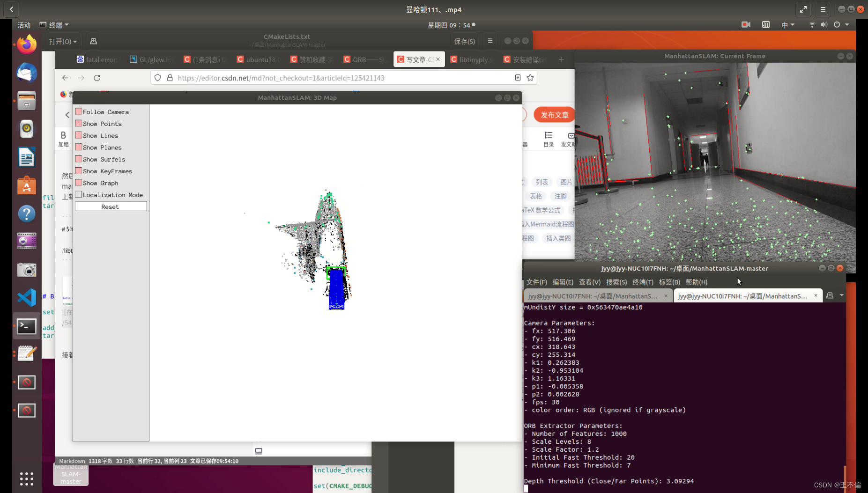
Task: Open the terminal 帮助(H) menu
Action: pyautogui.click(x=696, y=282)
